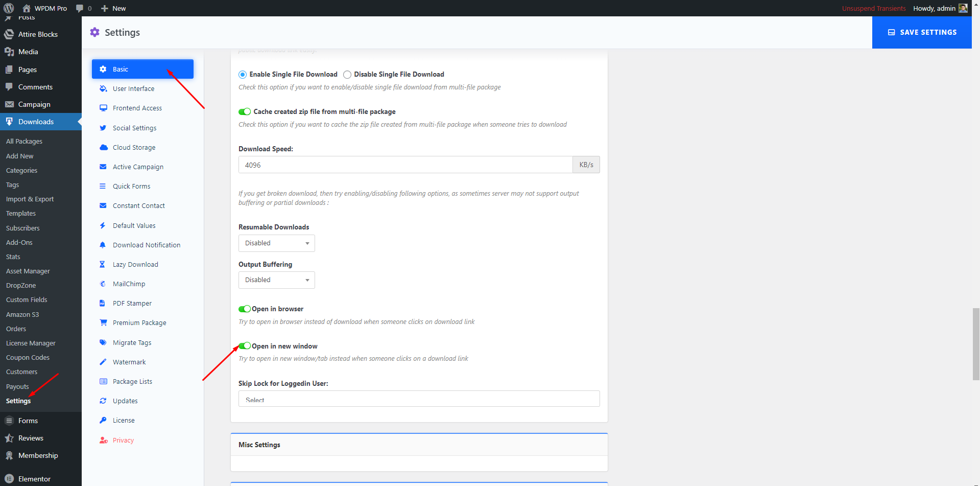Open the Add New submenu link
Screen dimensions: 980x486
pos(19,156)
